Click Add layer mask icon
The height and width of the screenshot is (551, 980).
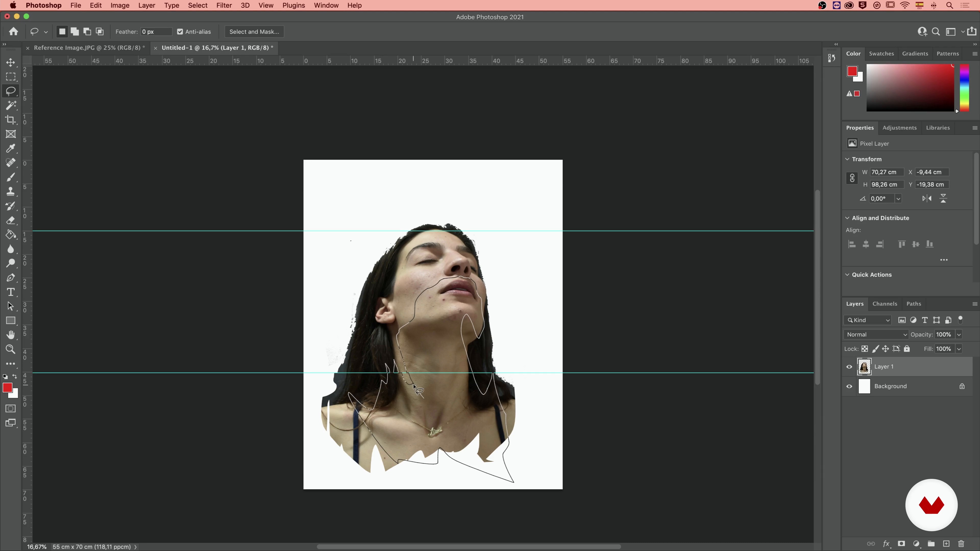coord(901,544)
